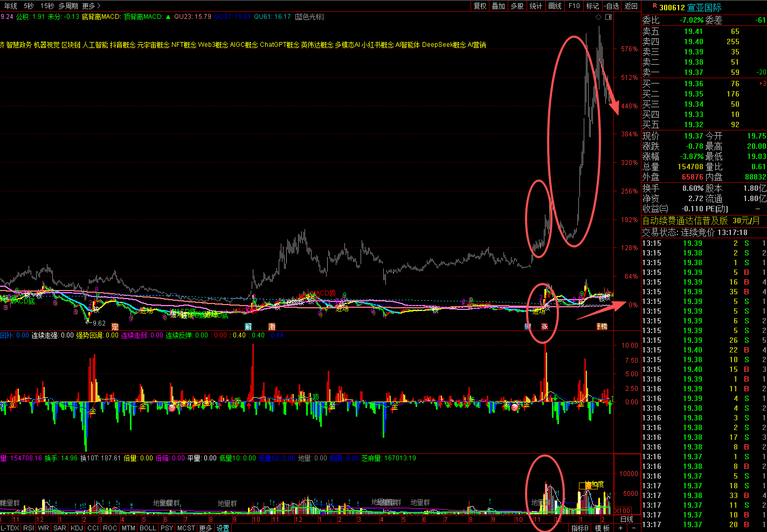Select the PSY indicator tab
The height and width of the screenshot is (532, 767).
[167, 528]
